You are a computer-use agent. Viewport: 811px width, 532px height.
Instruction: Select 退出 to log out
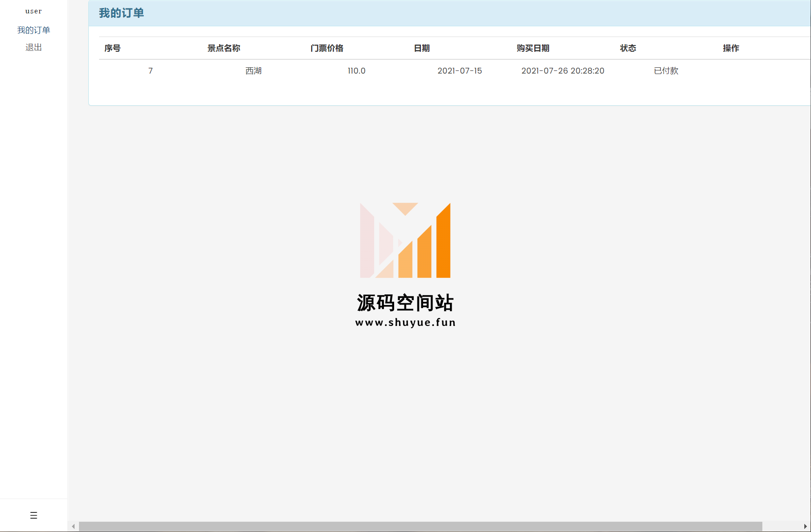[x=33, y=47]
